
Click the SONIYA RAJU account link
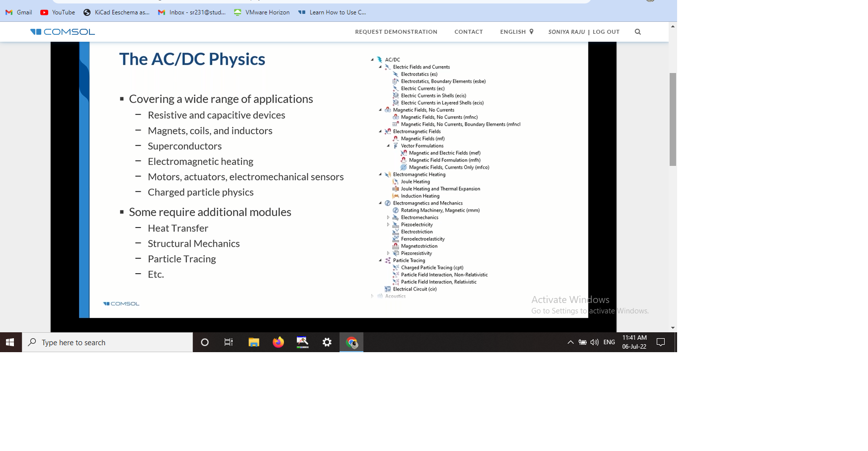tap(566, 32)
